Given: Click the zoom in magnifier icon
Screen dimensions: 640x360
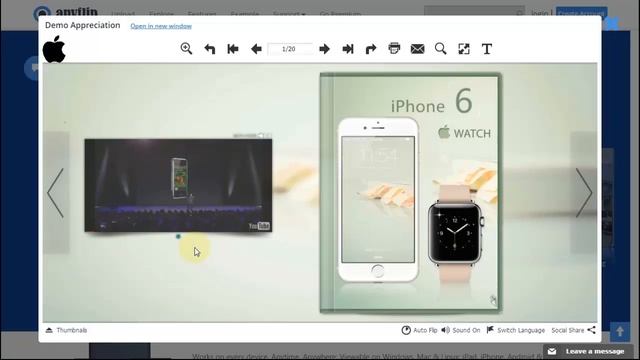Looking at the screenshot, I should click(186, 49).
